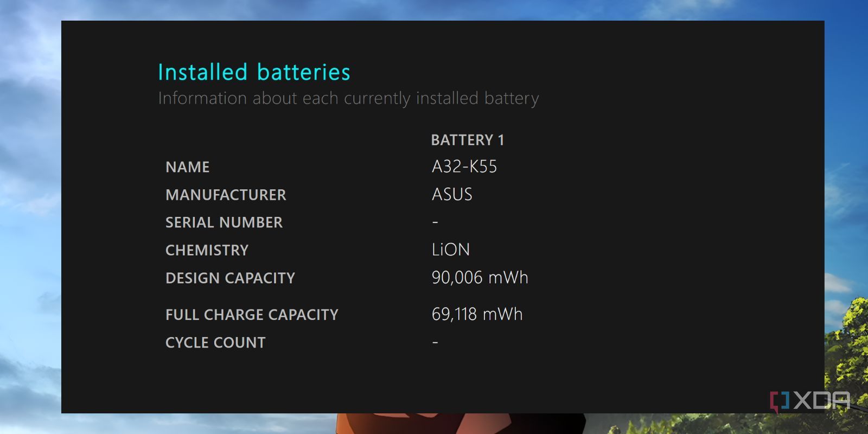Click the CHEMISTRY row label

[x=207, y=250]
